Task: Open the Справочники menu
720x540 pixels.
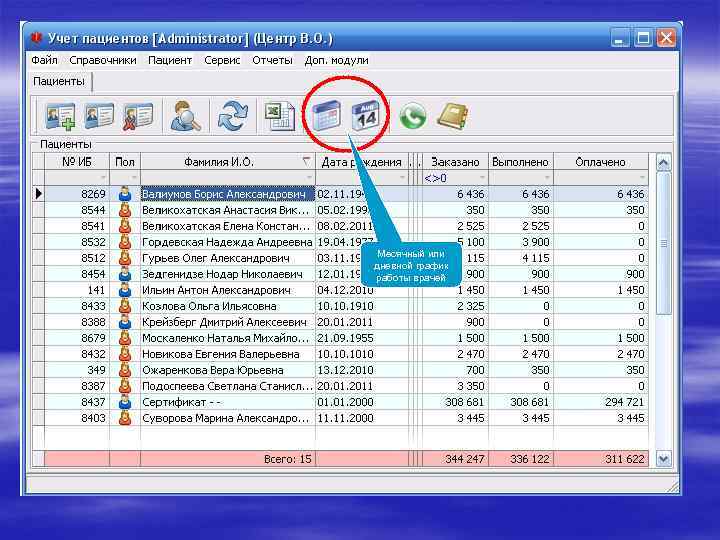Action: click(103, 60)
